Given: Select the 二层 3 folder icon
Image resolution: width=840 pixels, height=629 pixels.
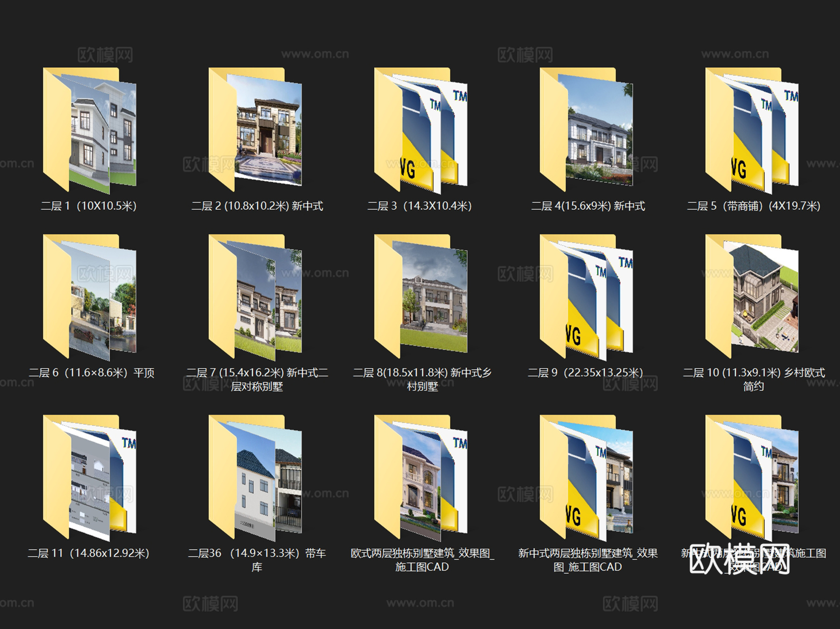Looking at the screenshot, I should pyautogui.click(x=421, y=130).
